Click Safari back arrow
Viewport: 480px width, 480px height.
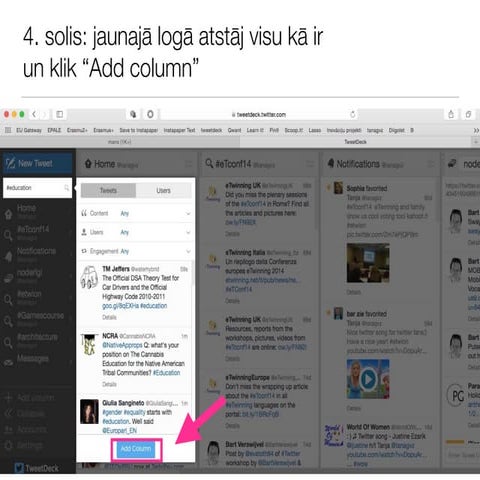point(34,114)
